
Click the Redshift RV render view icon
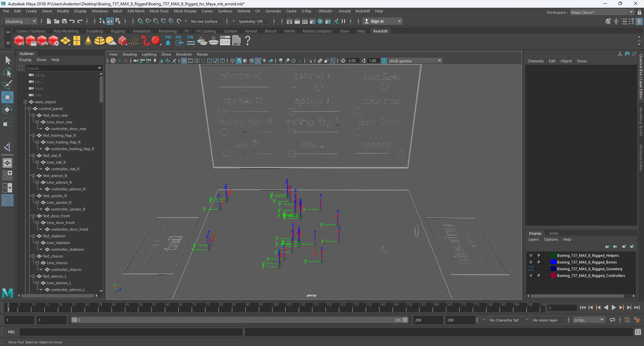[x=19, y=41]
